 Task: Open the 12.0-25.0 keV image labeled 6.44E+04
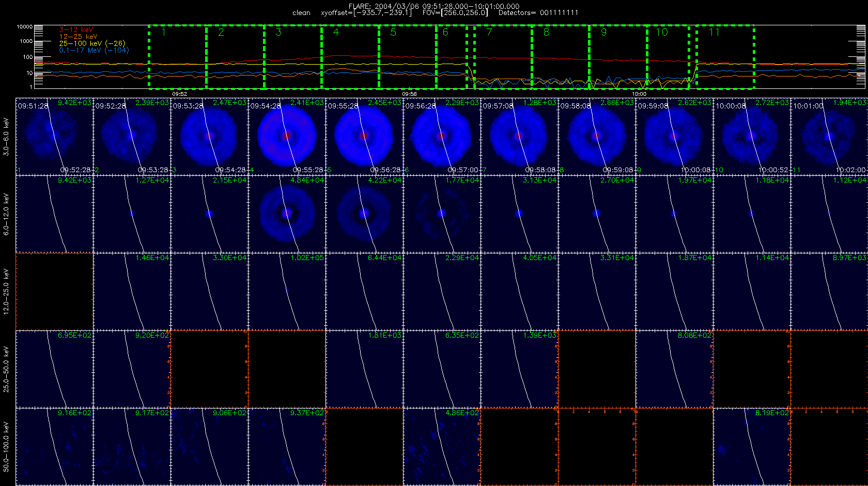364,291
